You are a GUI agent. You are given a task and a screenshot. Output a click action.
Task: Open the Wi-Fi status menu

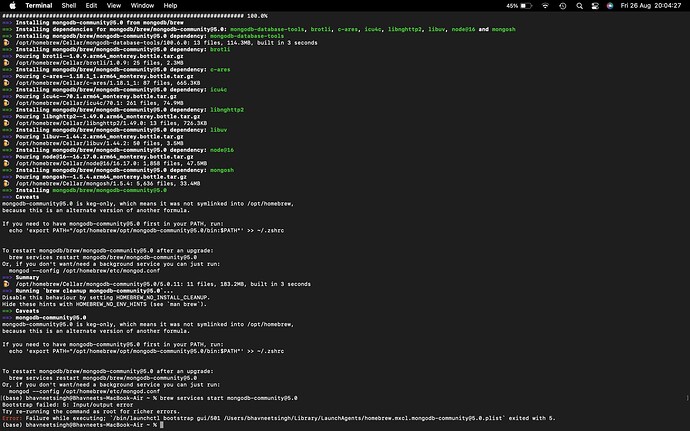[546, 5]
